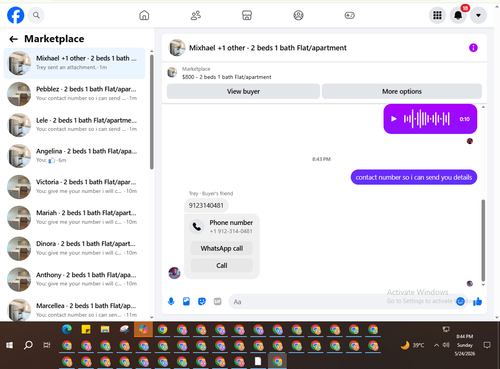Click the Facebook logo
Viewport: 500px width, 369px height.
(16, 15)
